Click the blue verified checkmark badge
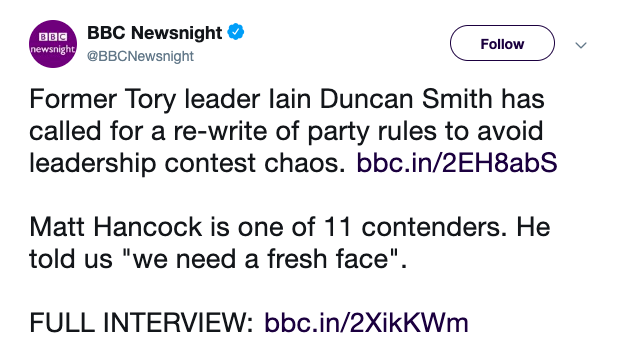This screenshot has height=362, width=623. click(236, 32)
